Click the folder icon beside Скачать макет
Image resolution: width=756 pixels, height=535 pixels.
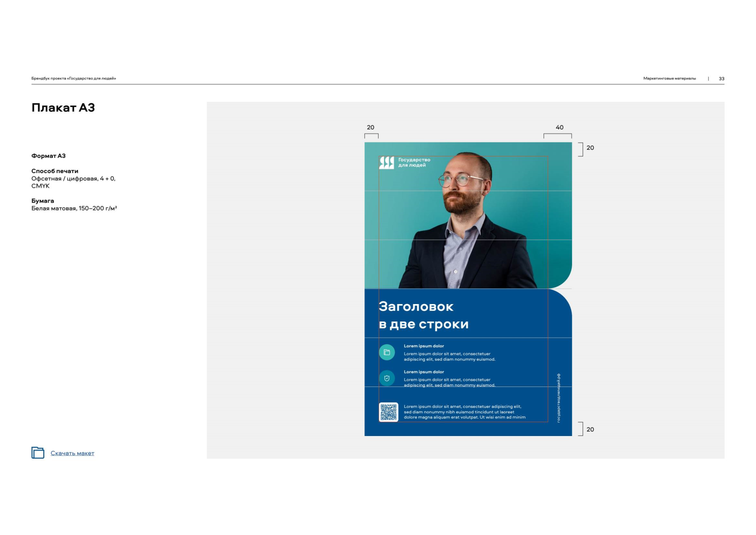click(38, 453)
